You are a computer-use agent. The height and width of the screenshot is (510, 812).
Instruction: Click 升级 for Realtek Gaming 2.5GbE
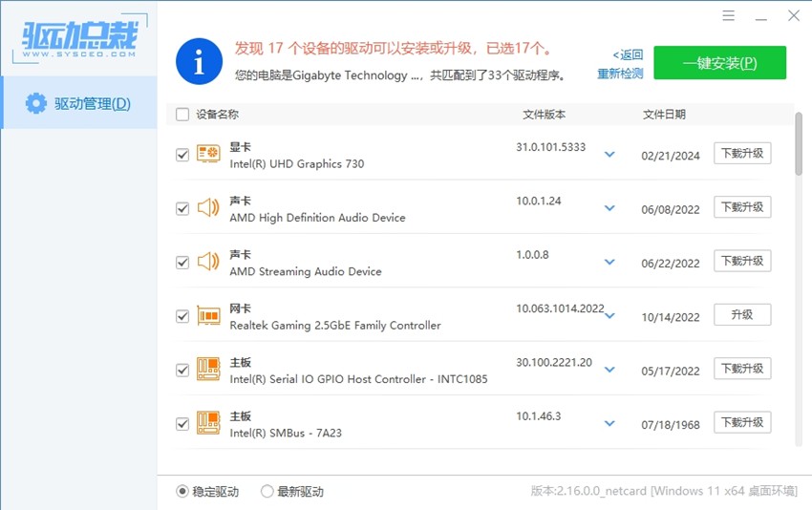tap(742, 315)
